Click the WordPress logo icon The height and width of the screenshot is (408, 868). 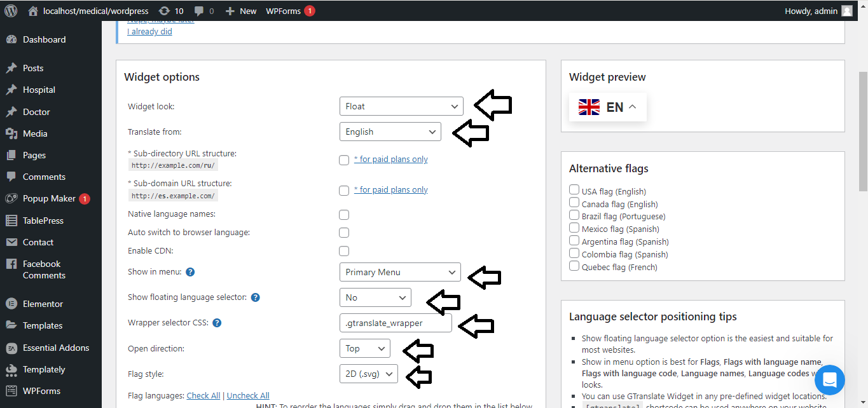[x=11, y=11]
